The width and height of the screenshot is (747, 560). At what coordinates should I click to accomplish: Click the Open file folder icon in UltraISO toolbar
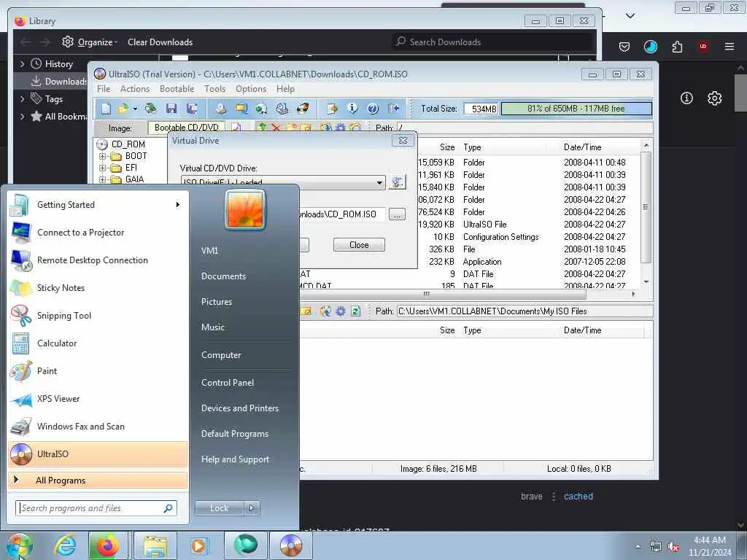123,109
